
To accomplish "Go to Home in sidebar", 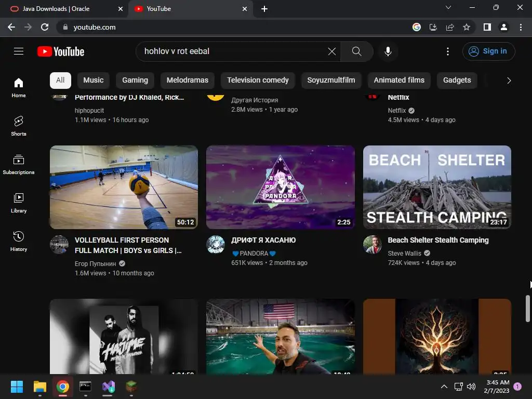I will (19, 87).
